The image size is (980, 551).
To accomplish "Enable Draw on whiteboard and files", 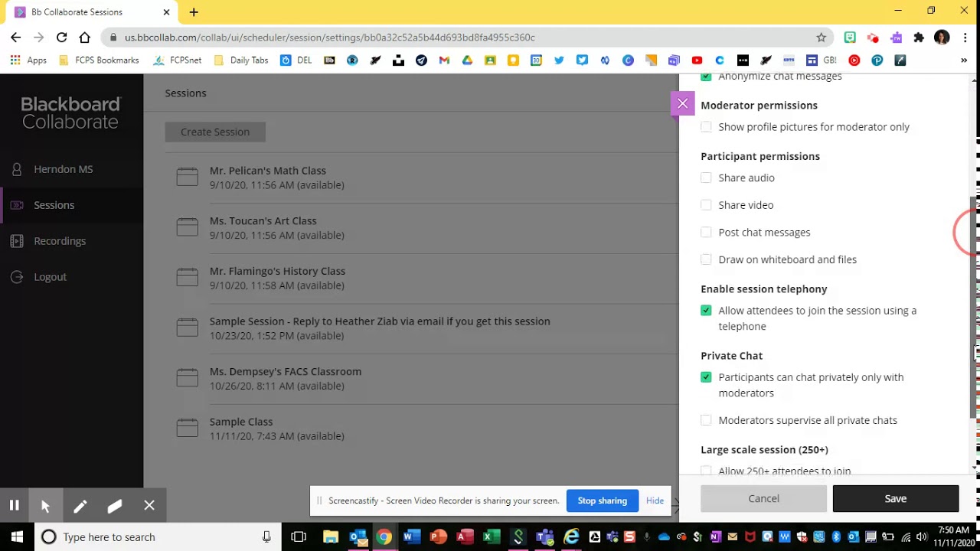I will [706, 259].
